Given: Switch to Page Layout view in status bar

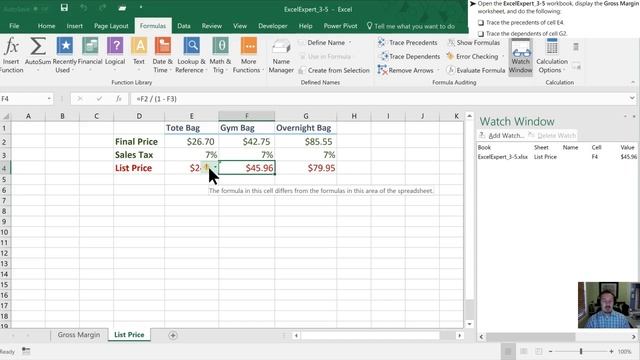Looking at the screenshot, I should click(524, 351).
